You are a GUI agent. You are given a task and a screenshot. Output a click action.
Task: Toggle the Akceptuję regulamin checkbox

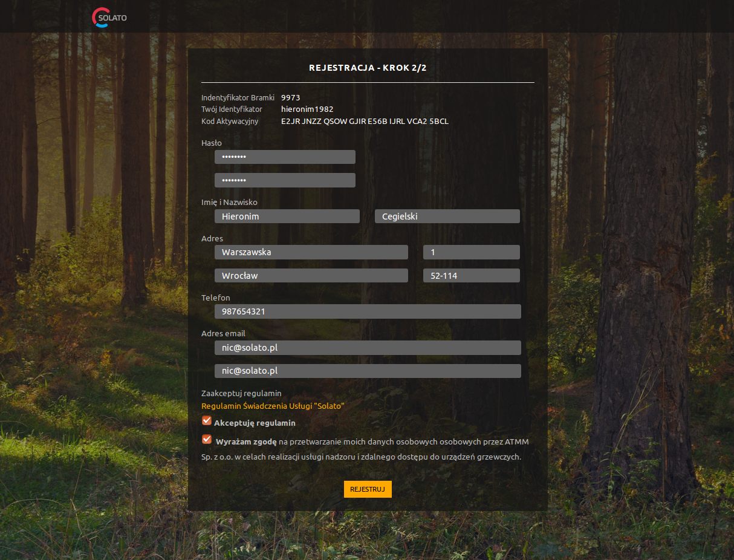[x=207, y=420]
